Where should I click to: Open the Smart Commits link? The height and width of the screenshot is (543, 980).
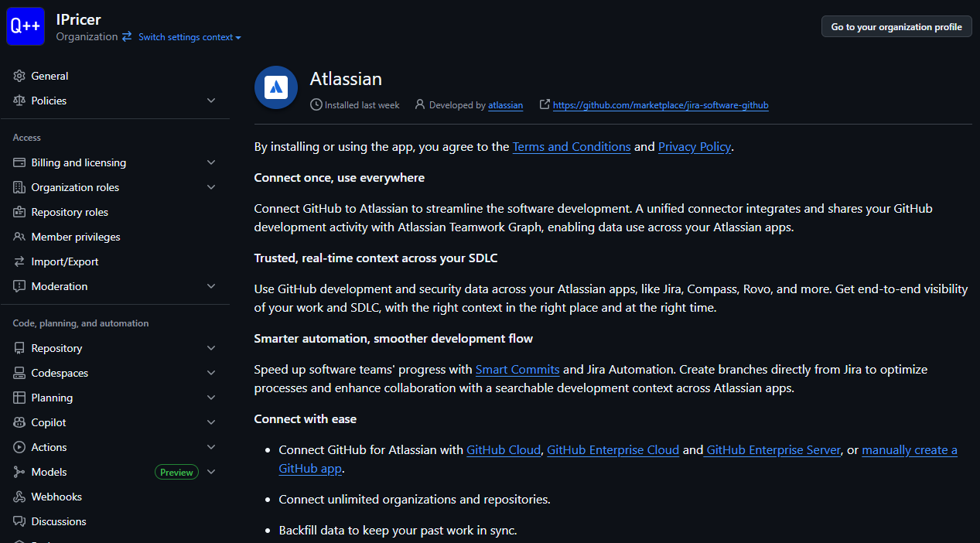pos(517,370)
